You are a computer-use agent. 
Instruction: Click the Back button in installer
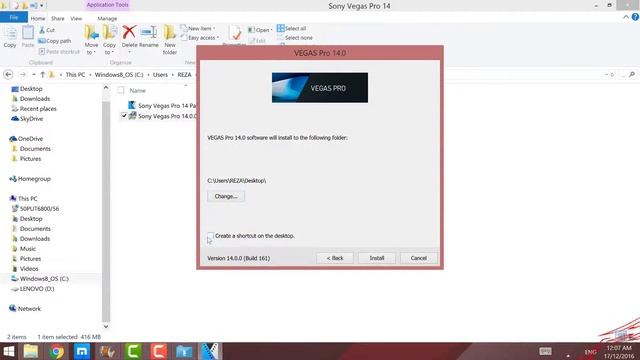[335, 258]
